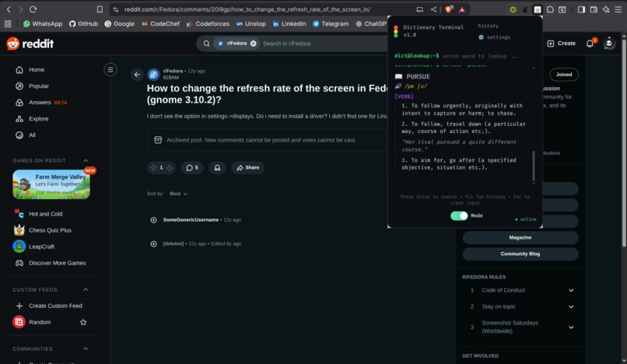Click the share icon in address bar
The image size is (627, 364).
point(433,9)
